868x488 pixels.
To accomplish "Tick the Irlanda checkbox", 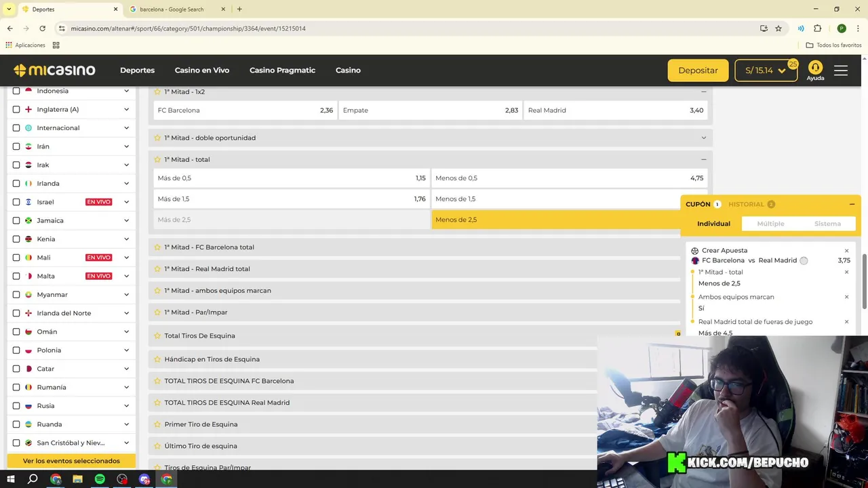I will click(x=16, y=184).
